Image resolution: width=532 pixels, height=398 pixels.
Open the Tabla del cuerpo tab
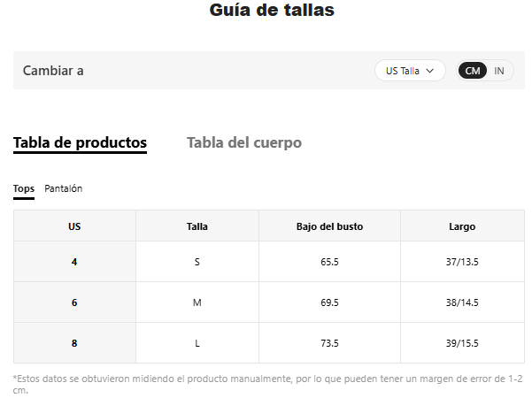click(244, 142)
